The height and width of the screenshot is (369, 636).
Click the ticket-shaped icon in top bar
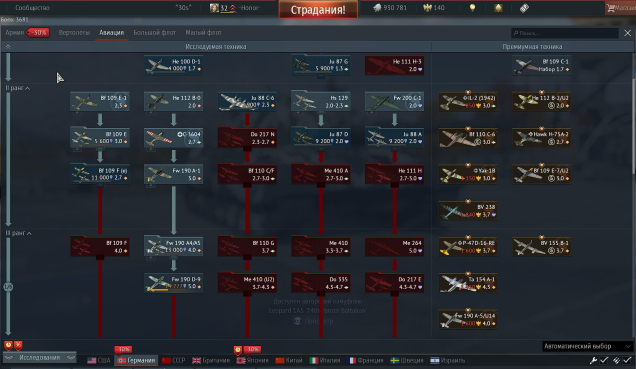pos(524,8)
